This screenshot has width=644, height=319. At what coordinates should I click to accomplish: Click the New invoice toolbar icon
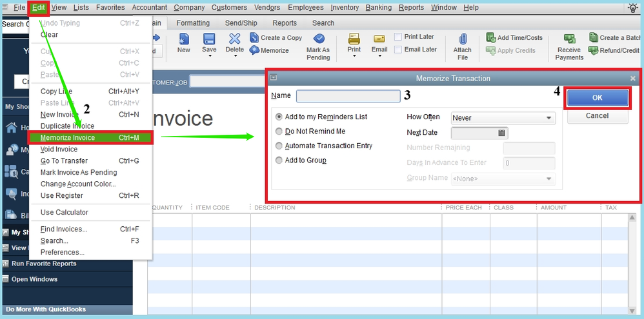[x=184, y=39]
